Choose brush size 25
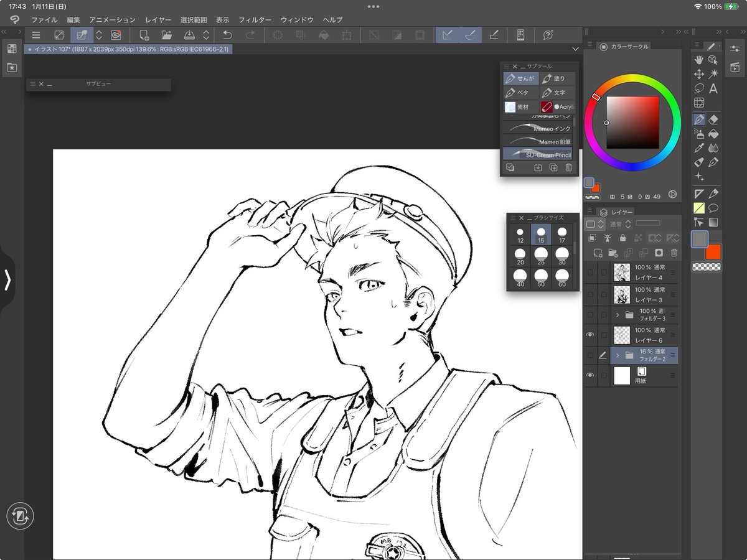 coord(541,256)
